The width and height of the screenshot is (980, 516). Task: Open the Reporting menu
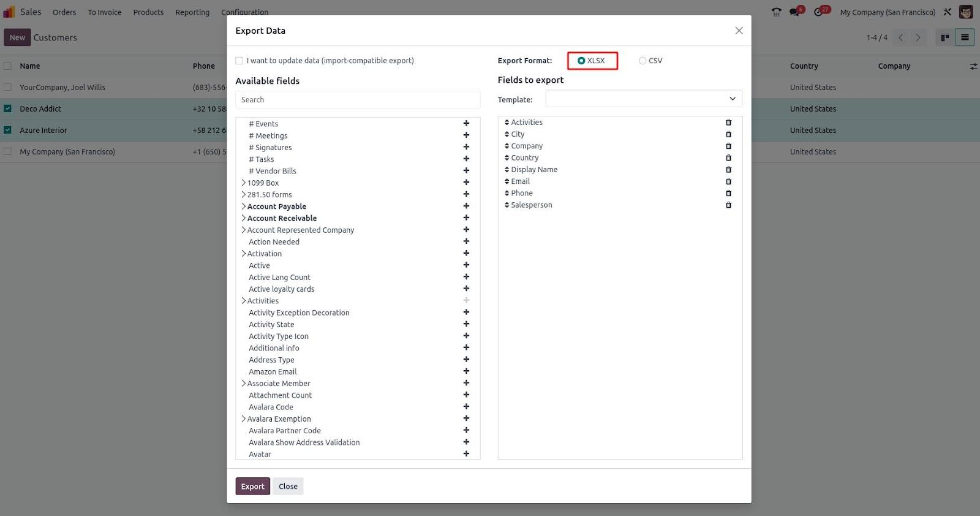[192, 12]
